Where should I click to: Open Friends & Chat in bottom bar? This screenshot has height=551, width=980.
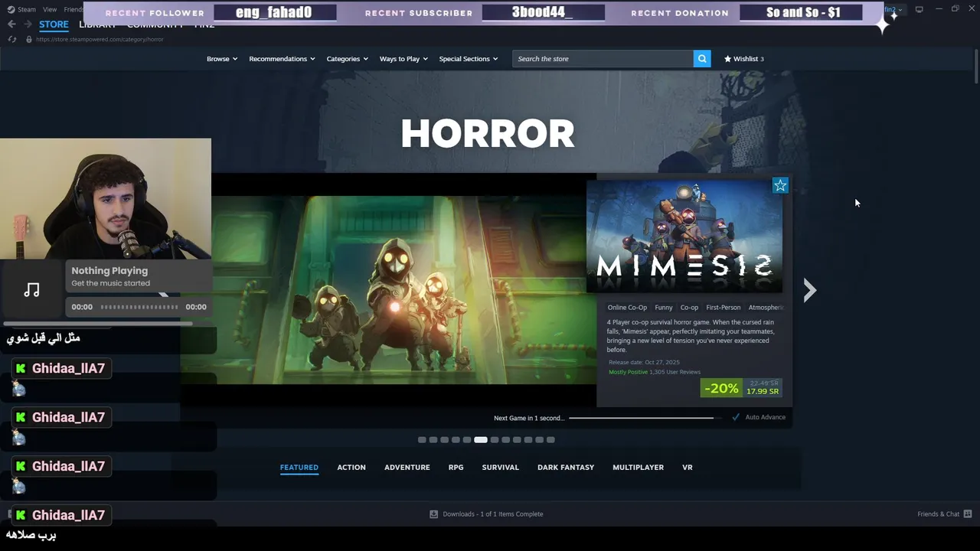[944, 514]
